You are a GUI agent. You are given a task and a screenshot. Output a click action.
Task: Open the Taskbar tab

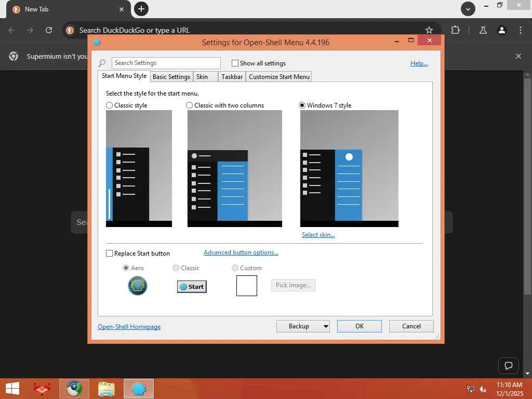232,77
